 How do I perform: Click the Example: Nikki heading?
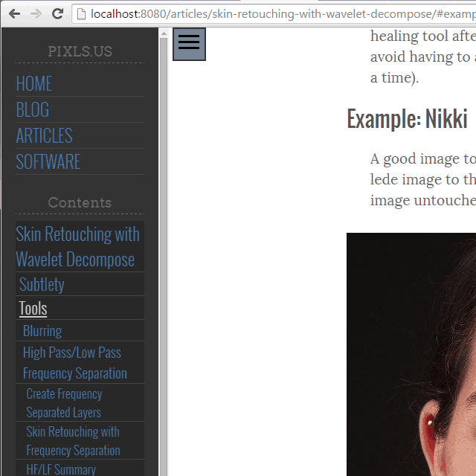click(x=407, y=119)
